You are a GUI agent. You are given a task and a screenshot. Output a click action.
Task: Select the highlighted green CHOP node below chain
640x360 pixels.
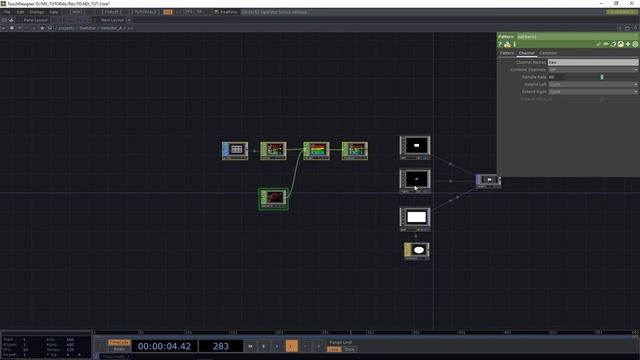click(x=273, y=199)
